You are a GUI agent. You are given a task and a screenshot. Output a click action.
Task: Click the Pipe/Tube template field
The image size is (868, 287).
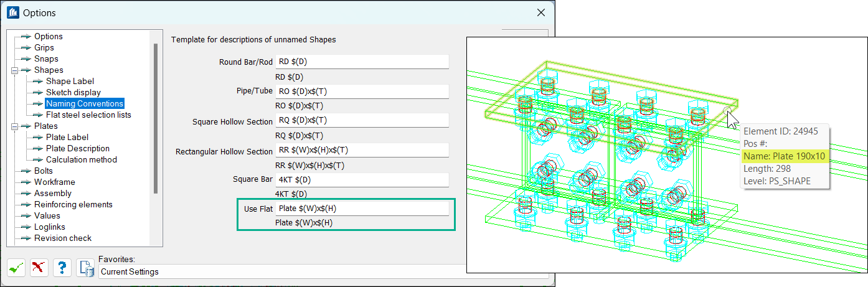point(362,92)
